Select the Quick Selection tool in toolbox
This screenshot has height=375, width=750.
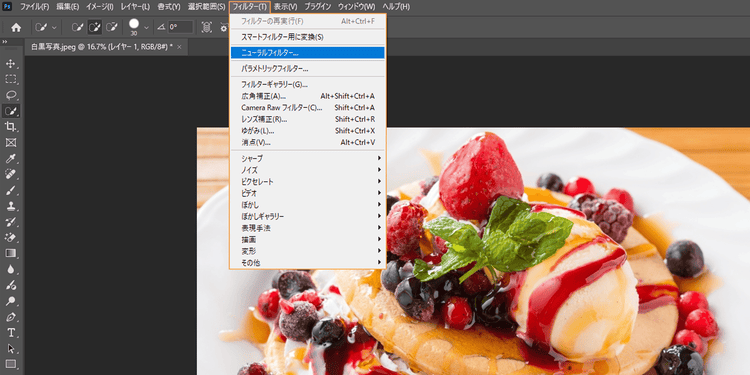tap(11, 111)
